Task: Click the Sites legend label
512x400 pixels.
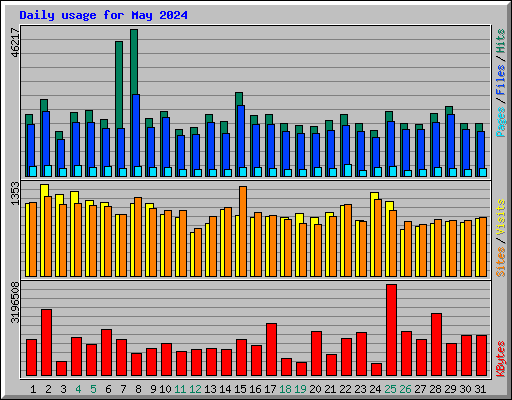Action: coord(500,262)
